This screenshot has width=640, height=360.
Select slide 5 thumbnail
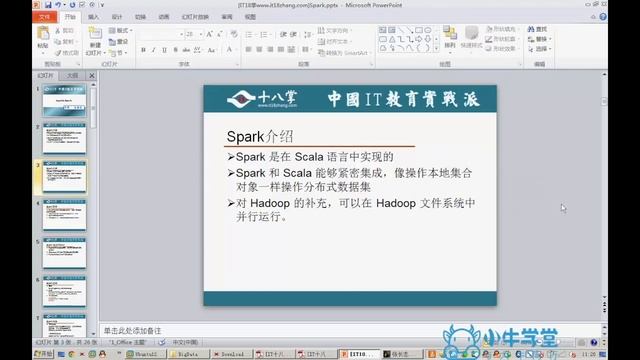(x=64, y=253)
